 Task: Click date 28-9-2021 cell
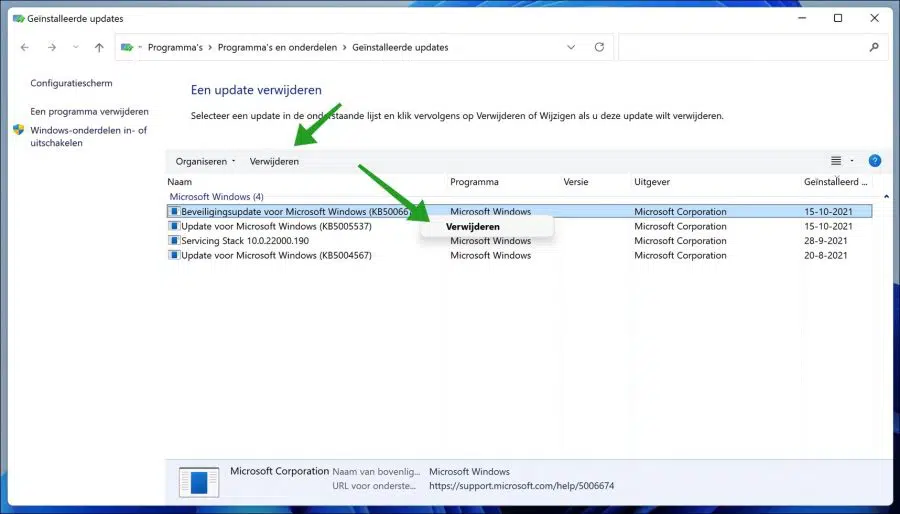tap(825, 241)
